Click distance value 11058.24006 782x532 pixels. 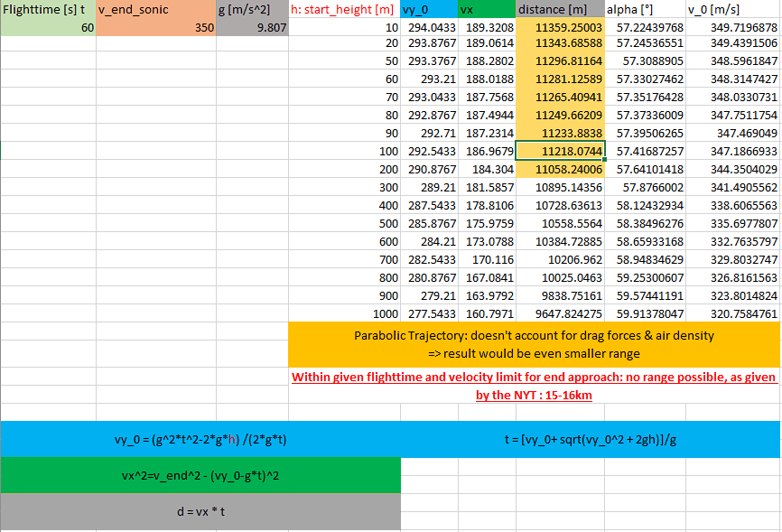561,169
